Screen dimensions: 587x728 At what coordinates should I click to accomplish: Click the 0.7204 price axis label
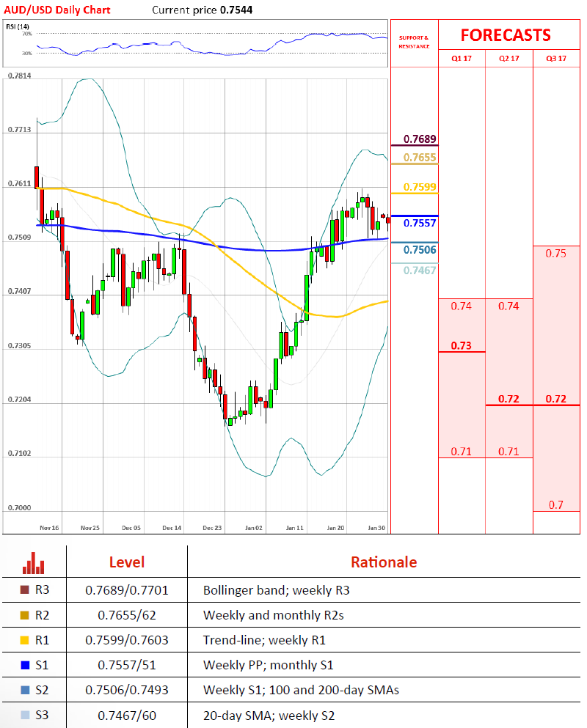(20, 400)
